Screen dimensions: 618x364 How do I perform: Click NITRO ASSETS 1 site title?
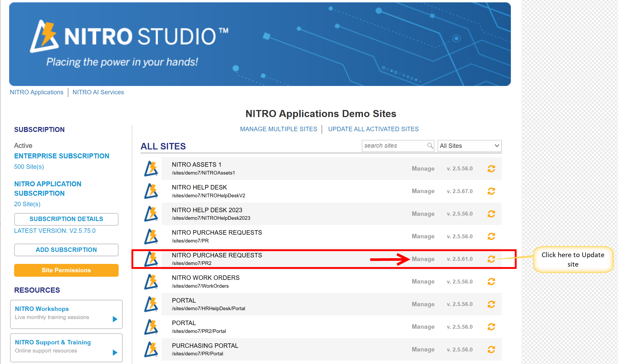pos(197,165)
